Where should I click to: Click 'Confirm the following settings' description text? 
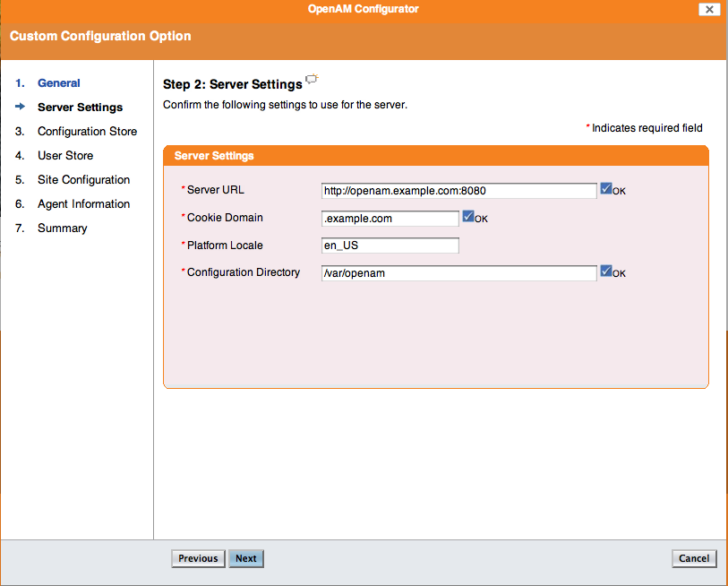click(285, 105)
